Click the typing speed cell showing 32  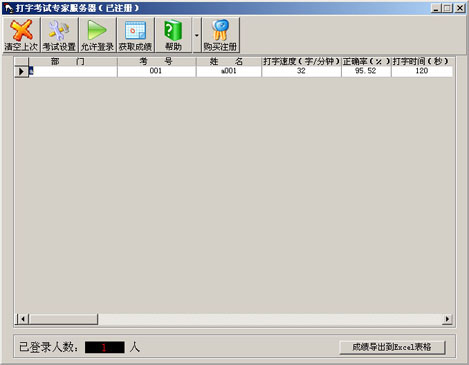click(x=301, y=71)
